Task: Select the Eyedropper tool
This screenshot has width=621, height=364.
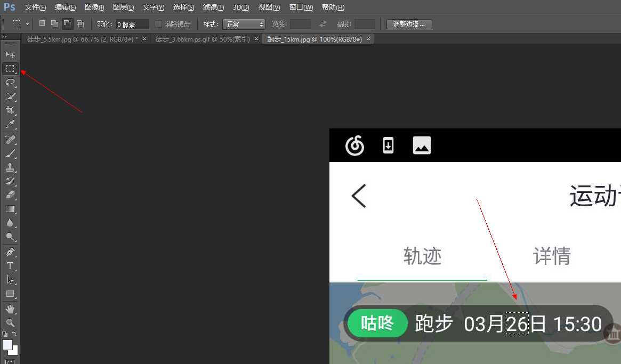Action: coord(10,124)
